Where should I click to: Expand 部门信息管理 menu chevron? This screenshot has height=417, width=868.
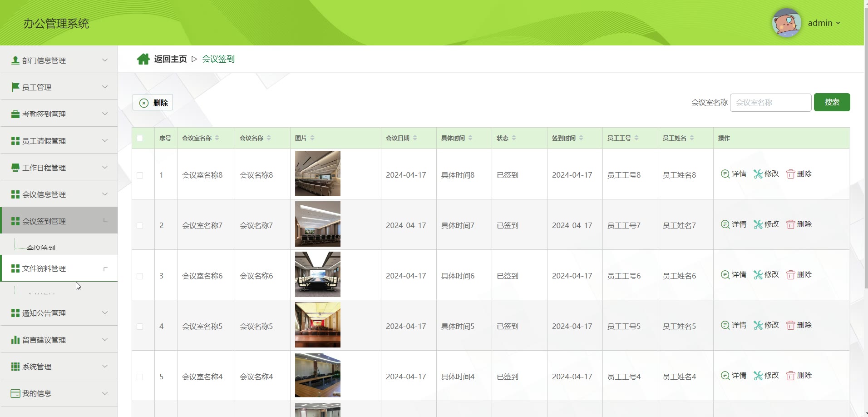(105, 60)
